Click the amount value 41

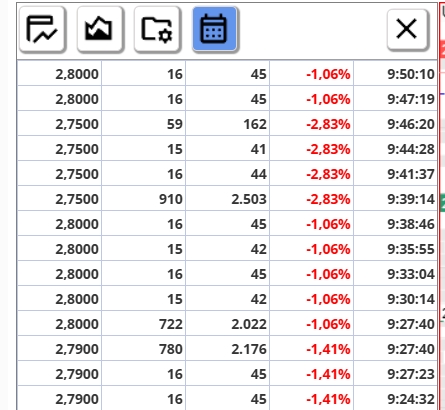(259, 149)
